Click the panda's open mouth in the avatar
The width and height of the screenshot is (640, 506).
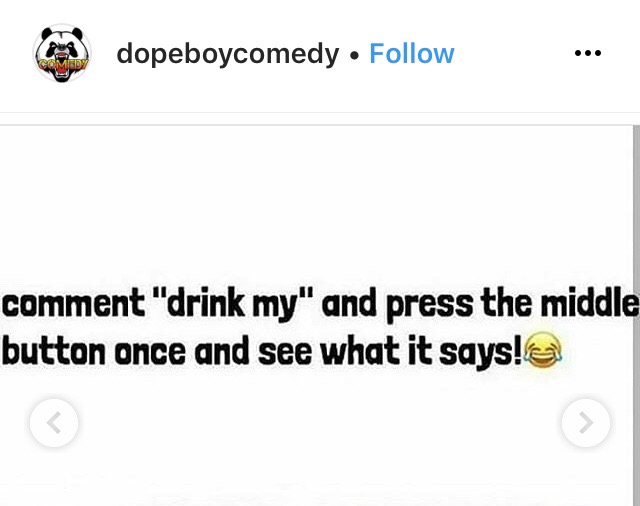coord(61,67)
